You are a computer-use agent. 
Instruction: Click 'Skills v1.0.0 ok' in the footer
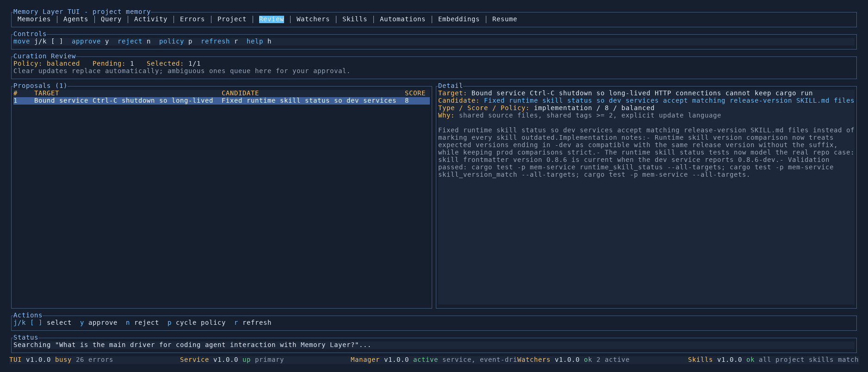(721, 360)
